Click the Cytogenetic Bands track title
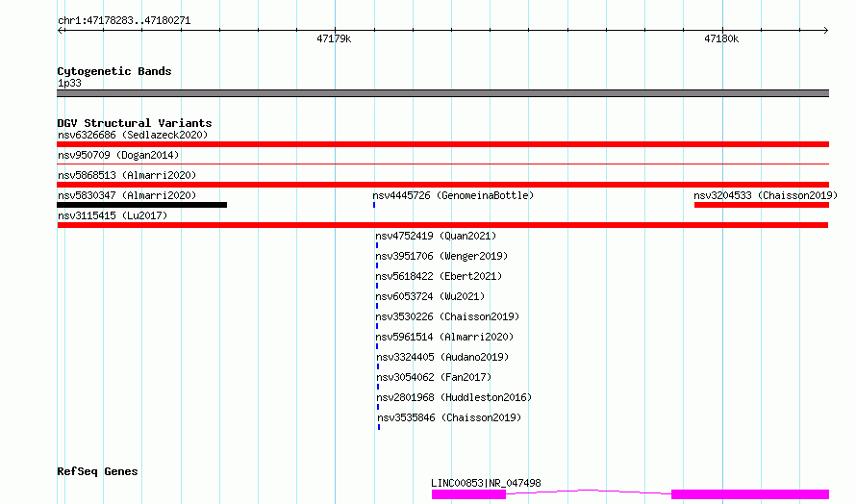 pos(114,71)
